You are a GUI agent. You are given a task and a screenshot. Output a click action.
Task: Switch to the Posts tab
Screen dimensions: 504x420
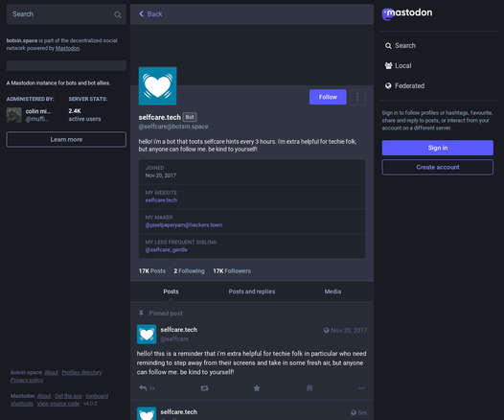pyautogui.click(x=171, y=292)
